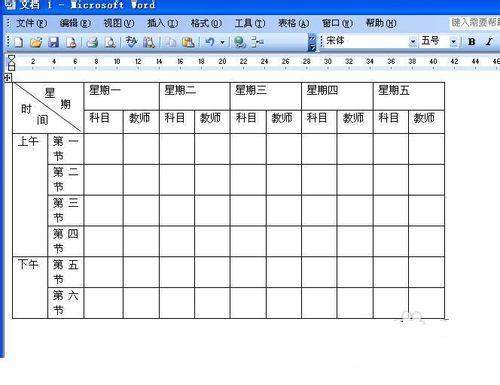Click the 第二节 row label cell
Screen dimensions: 500x385
tap(66, 180)
